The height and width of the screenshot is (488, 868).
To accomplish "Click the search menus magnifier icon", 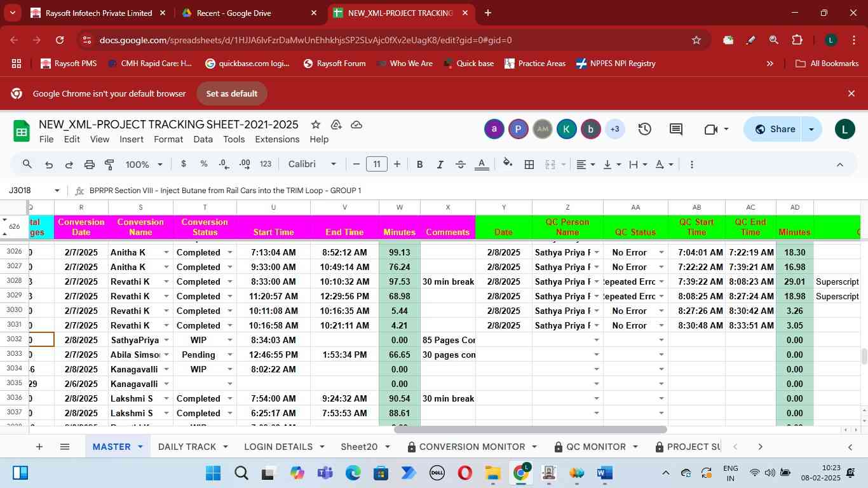I will click(x=27, y=165).
